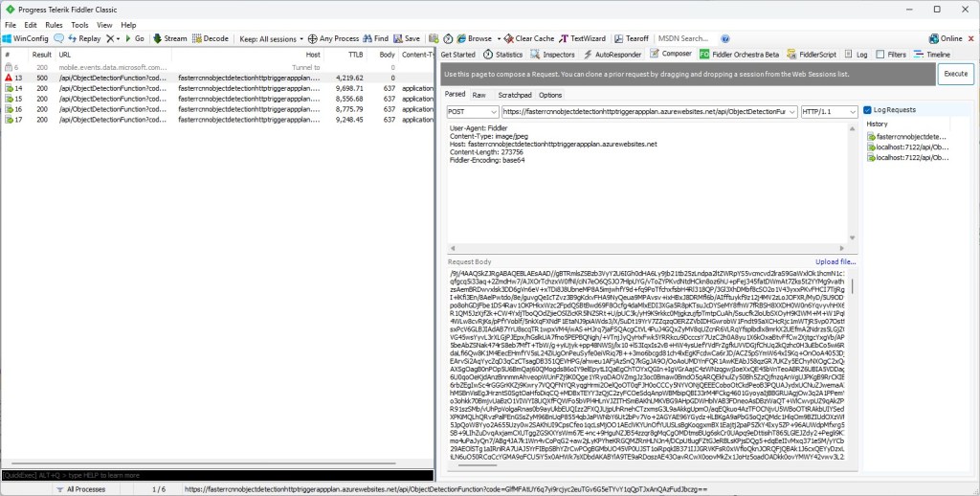This screenshot has width=980, height=496.
Task: Click the Upload file... link
Action: (x=835, y=261)
